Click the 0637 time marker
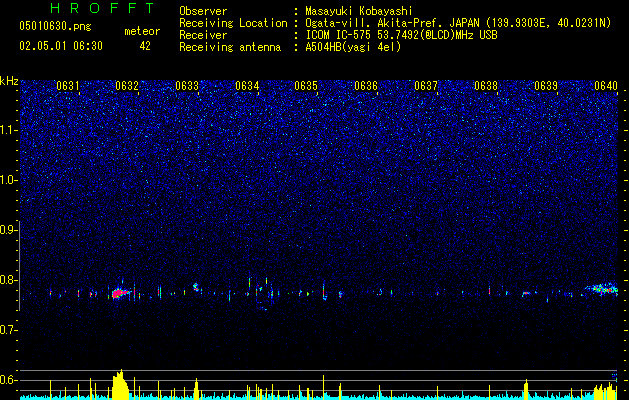The image size is (629, 400). coord(426,86)
